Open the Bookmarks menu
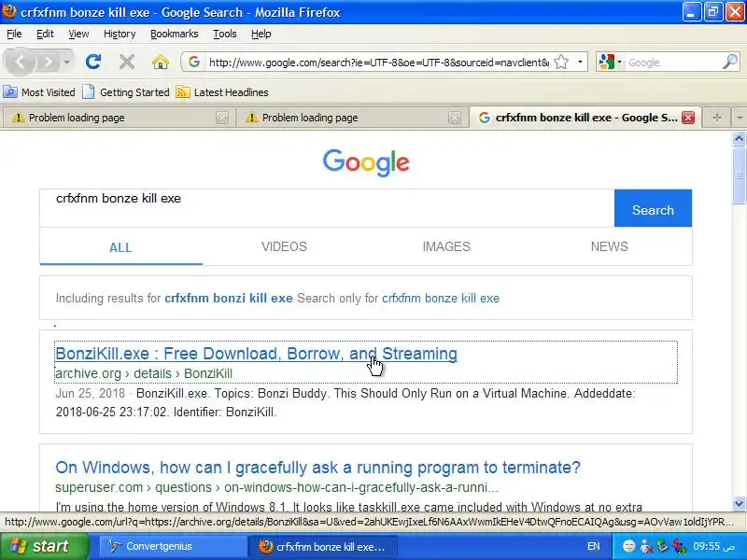The width and height of the screenshot is (747, 560). click(x=175, y=34)
